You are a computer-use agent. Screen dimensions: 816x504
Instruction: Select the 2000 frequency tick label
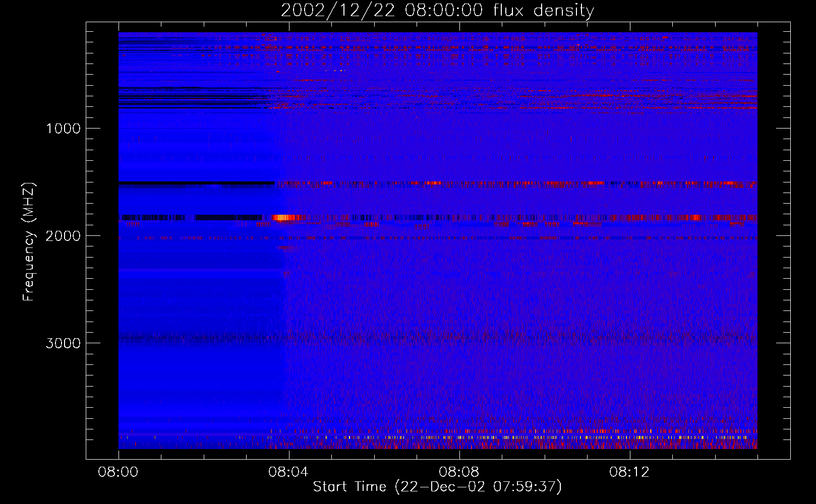63,236
